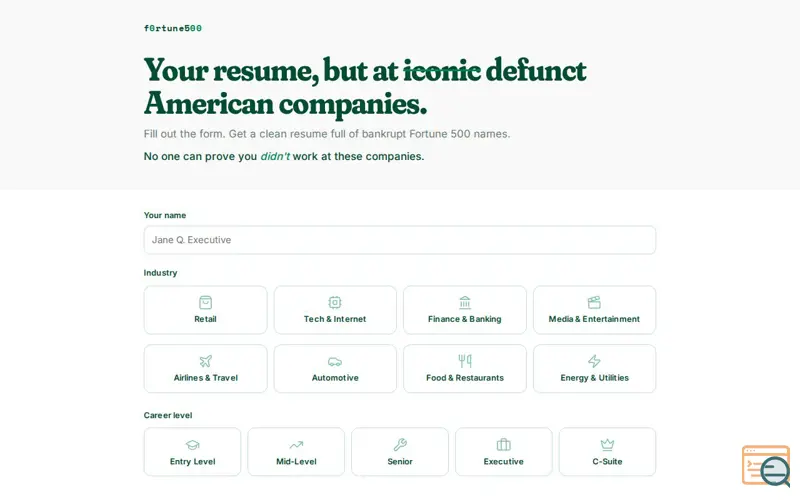Screen dimensions: 800x500
Task: Click the italic word "didn't"
Action: tap(275, 156)
